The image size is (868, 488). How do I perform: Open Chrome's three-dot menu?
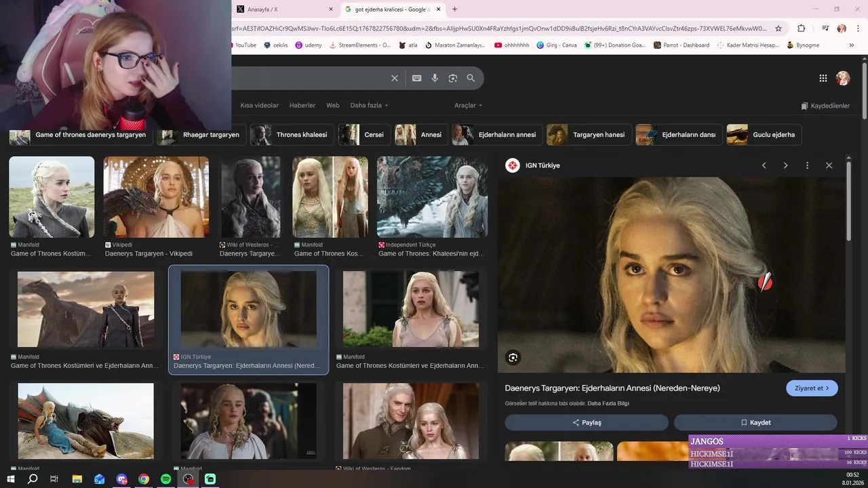click(858, 28)
